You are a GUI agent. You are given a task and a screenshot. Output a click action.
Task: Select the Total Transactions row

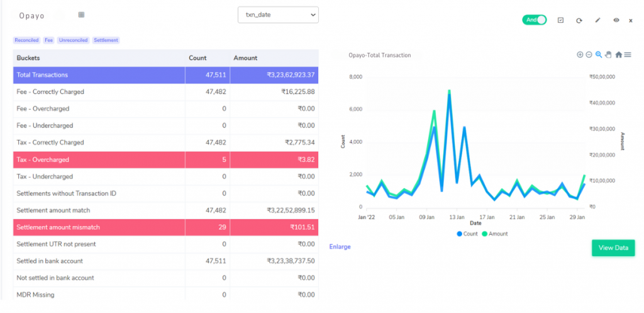coord(165,76)
